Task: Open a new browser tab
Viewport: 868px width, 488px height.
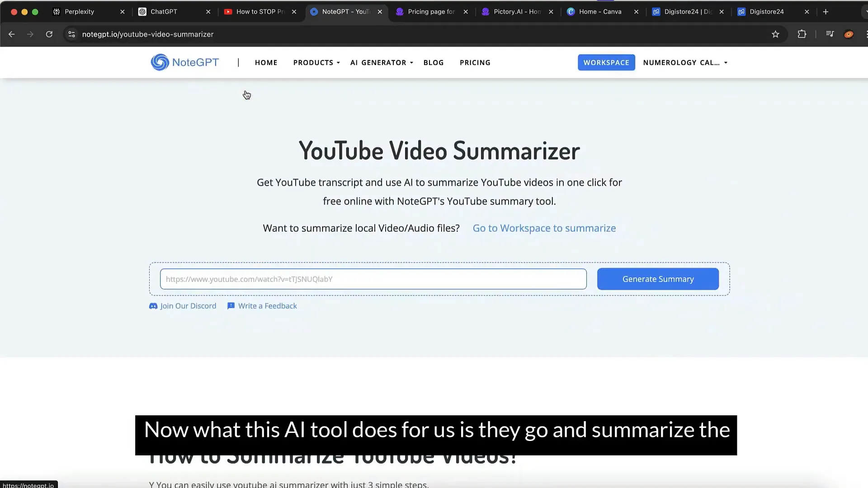Action: (826, 12)
